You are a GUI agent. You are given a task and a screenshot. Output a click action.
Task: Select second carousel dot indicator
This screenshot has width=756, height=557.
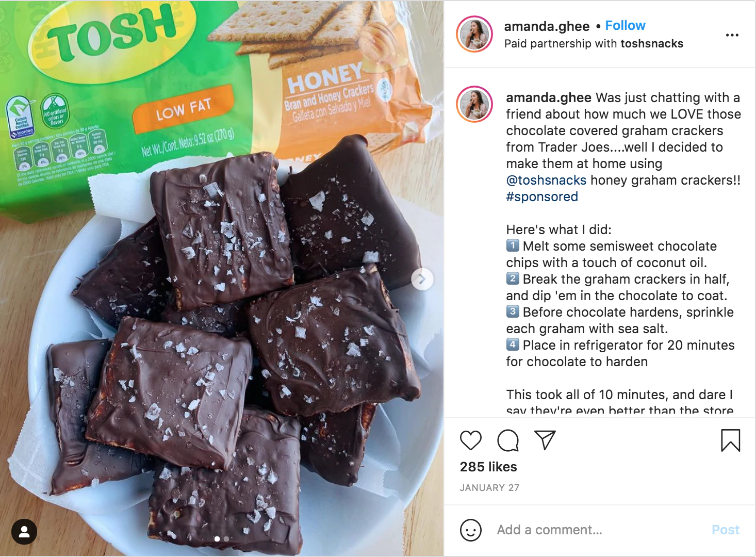click(x=226, y=539)
